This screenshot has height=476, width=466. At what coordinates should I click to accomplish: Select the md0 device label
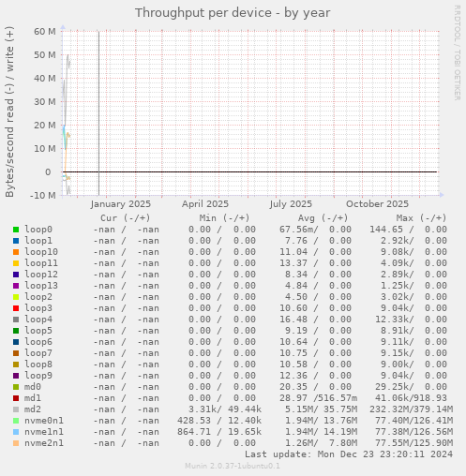coord(33,387)
